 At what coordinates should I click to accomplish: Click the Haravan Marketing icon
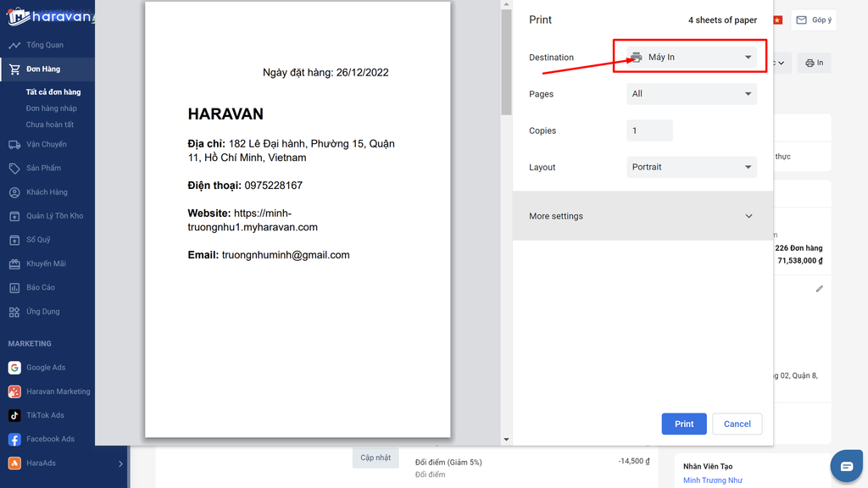(x=14, y=391)
